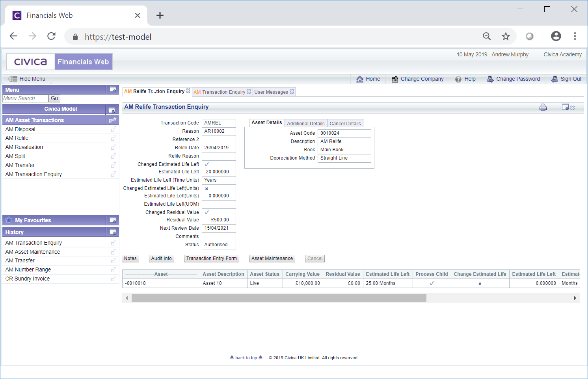This screenshot has height=379, width=588.
Task: Click the Menu panel header icon
Action: (113, 90)
